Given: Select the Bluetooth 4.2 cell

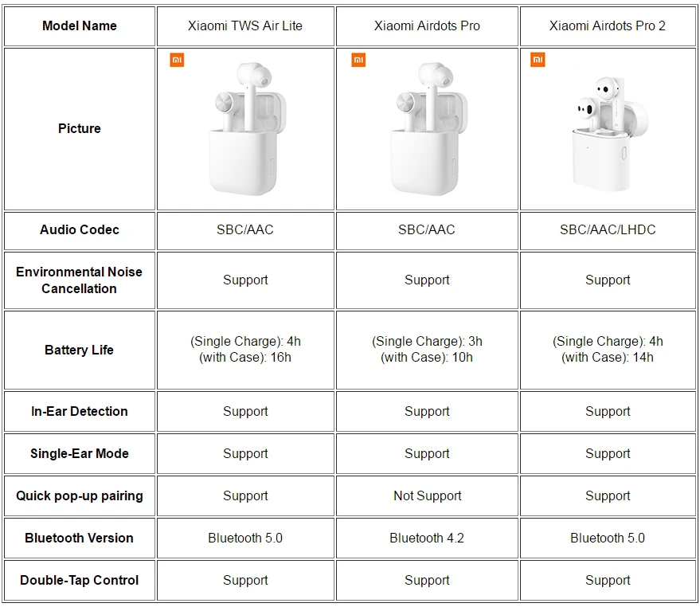Looking at the screenshot, I should click(427, 538).
